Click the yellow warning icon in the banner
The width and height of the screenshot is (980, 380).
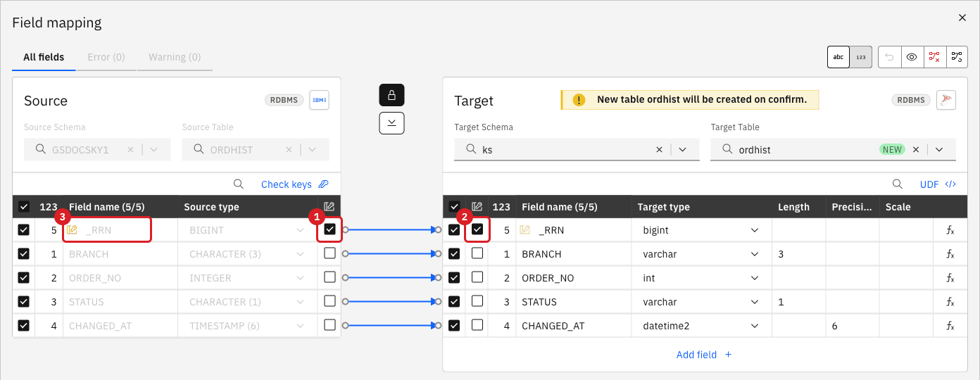click(579, 100)
